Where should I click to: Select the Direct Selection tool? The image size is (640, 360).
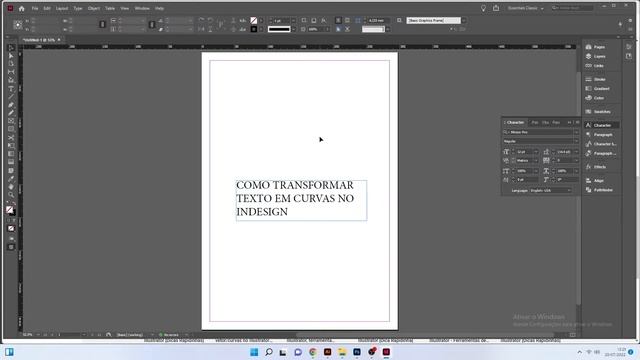click(11, 56)
